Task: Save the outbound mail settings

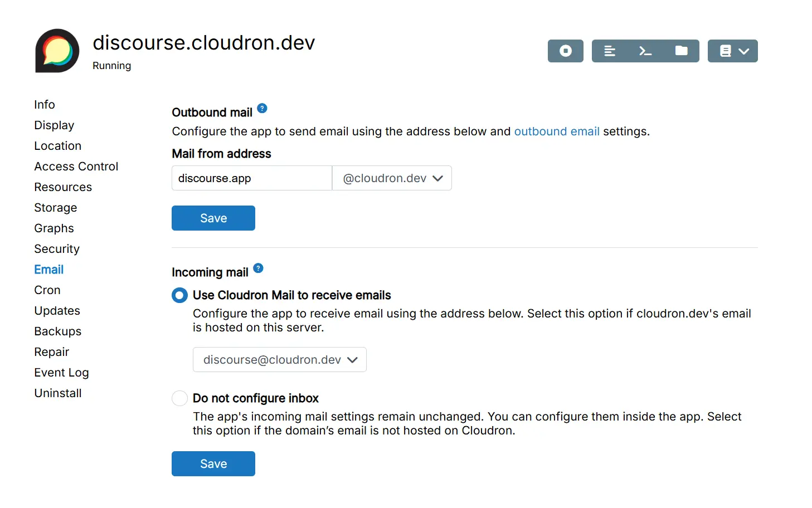Action: (213, 218)
